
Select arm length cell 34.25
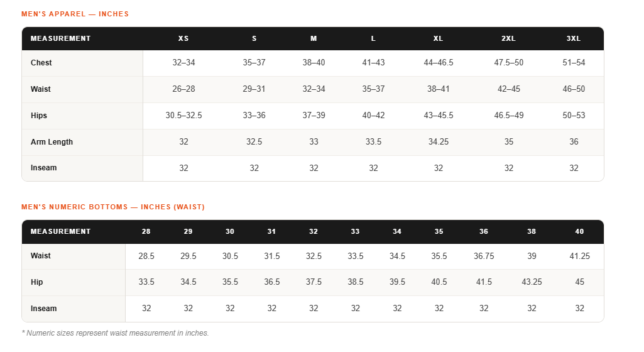click(x=438, y=141)
